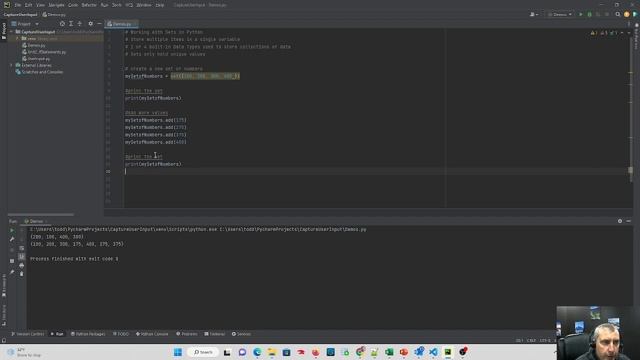Viewport: 640px width, 360px height.
Task: Collapse the CaptureUserInput project root
Action: coord(12,31)
